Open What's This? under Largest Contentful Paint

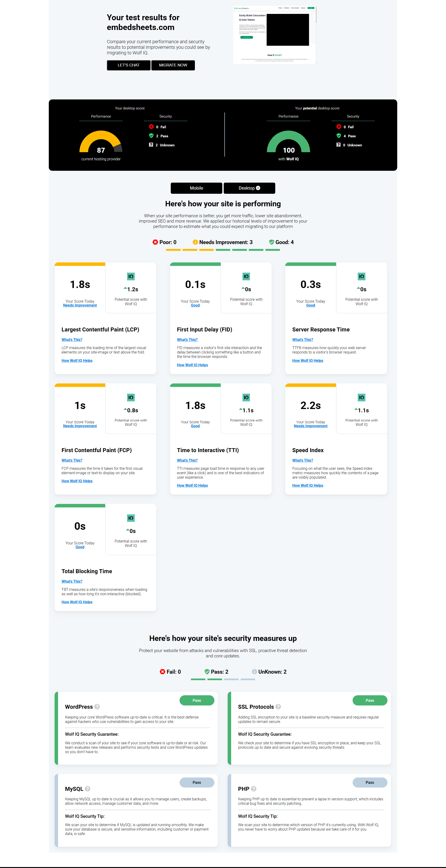coord(72,340)
